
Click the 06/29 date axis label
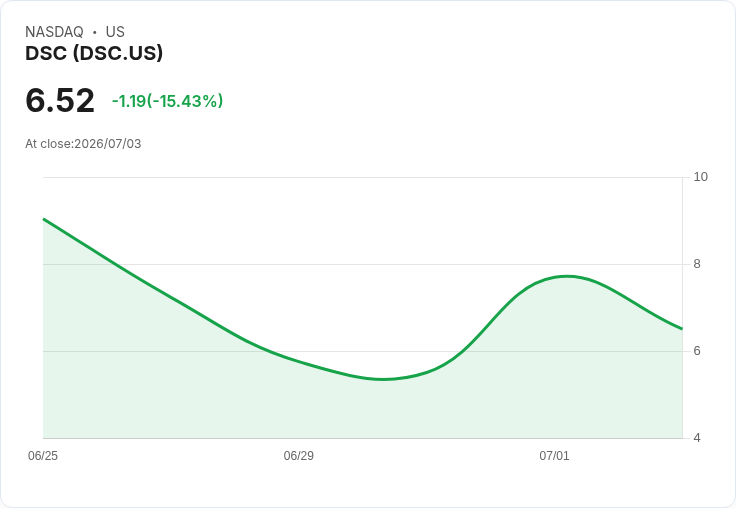[x=299, y=456]
